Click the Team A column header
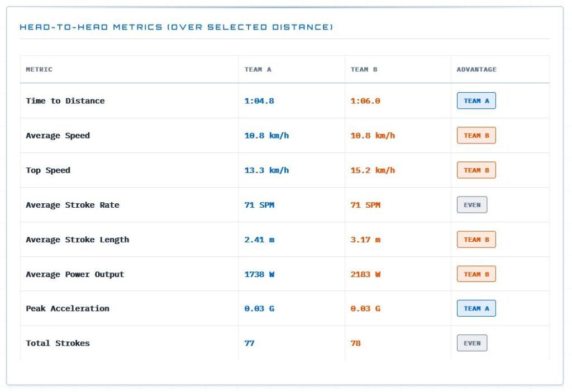 point(258,69)
